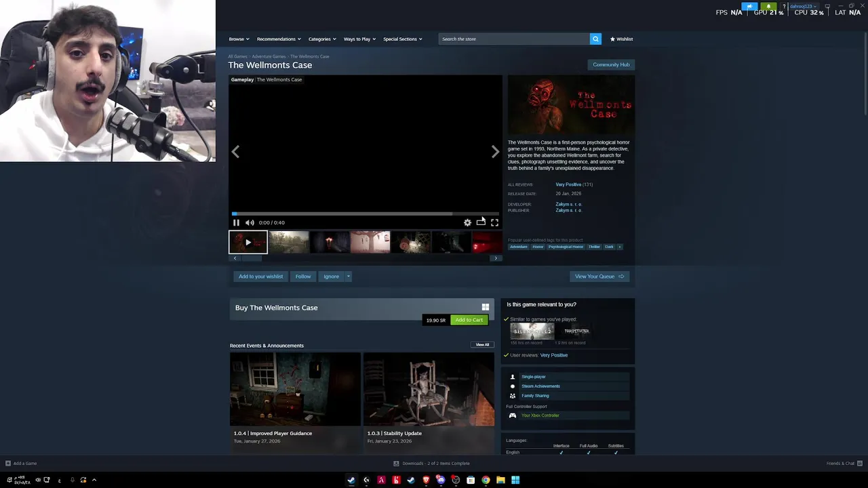The image size is (868, 488).
Task: Open Google Chrome from the taskbar
Action: (x=486, y=480)
